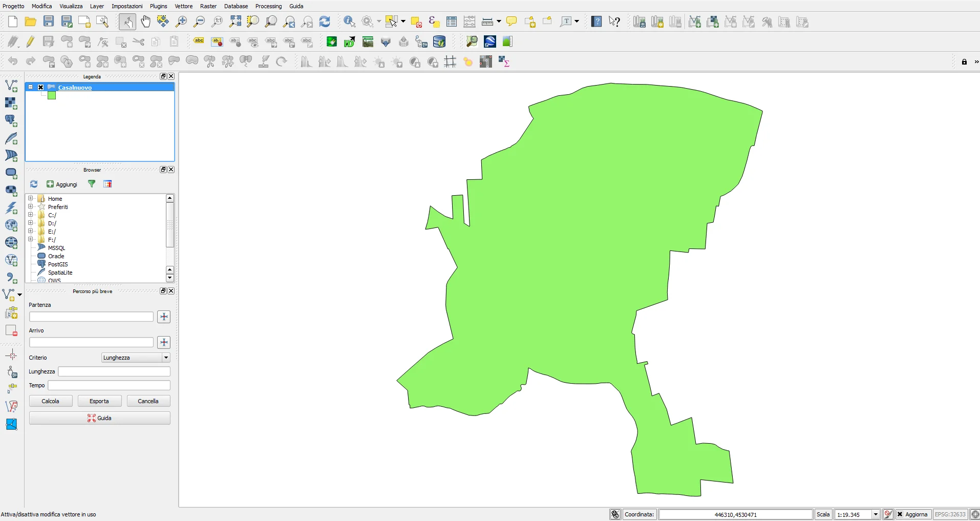Viewport: 980px width, 521px height.
Task: Open the QGIS help book icon
Action: (596, 22)
